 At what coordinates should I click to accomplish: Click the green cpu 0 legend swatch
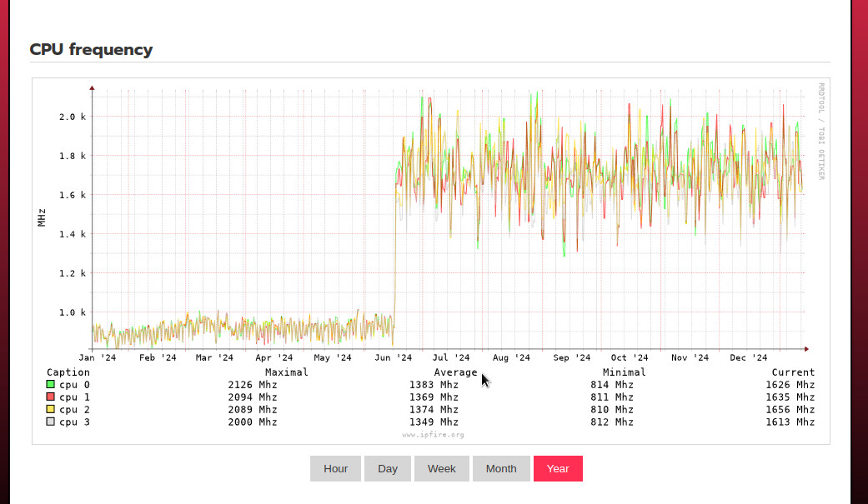[51, 385]
